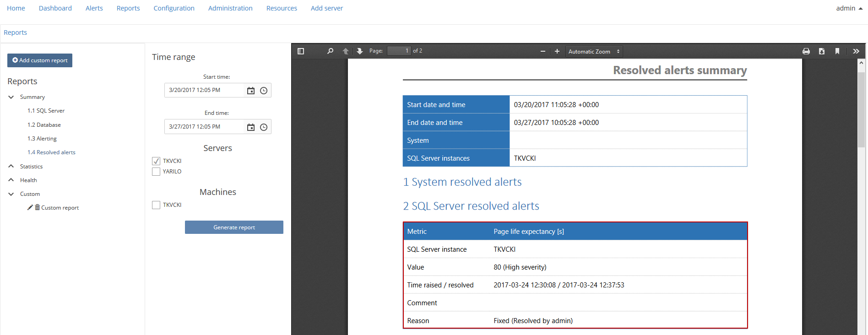Print the report with printer icon
Screen dimensions: 868x335
click(x=806, y=51)
